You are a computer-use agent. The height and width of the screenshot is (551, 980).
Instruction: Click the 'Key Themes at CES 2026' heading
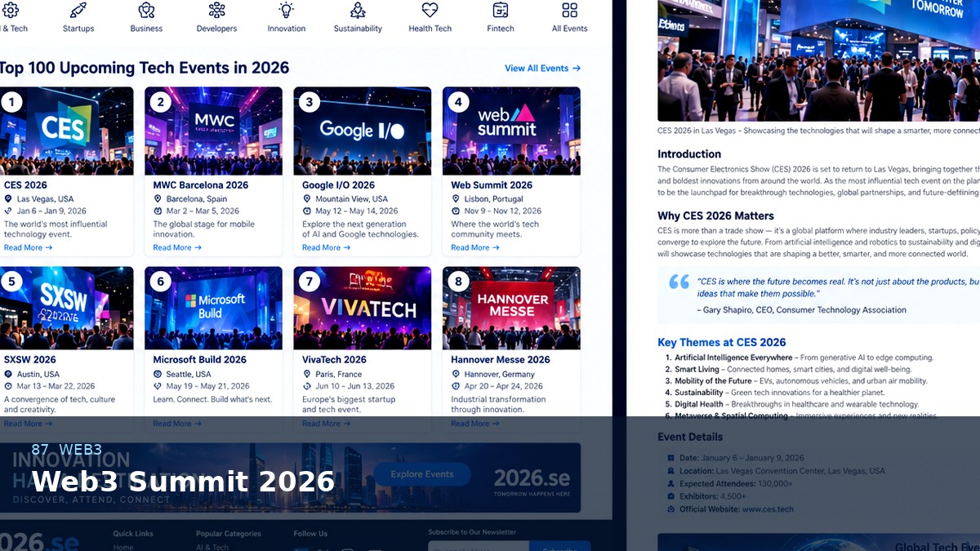(x=722, y=342)
